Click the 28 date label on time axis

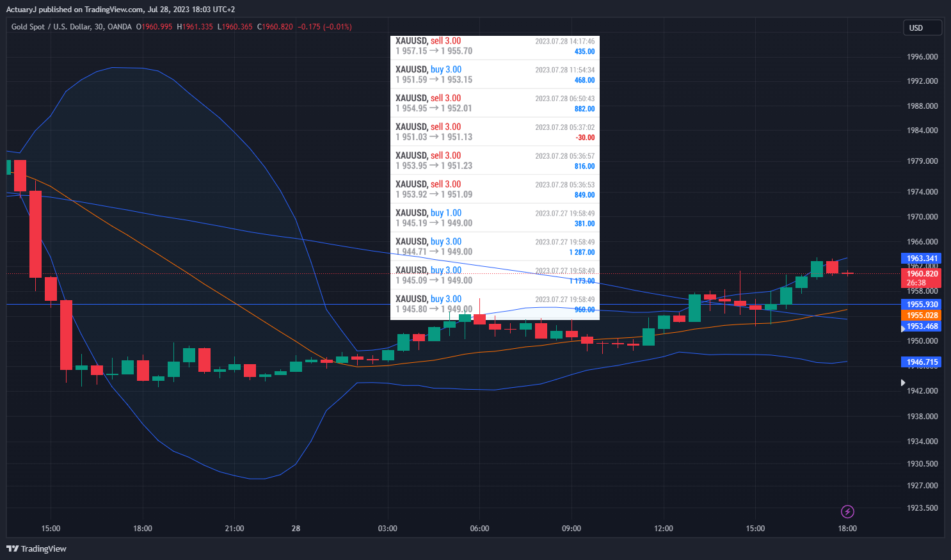click(296, 529)
